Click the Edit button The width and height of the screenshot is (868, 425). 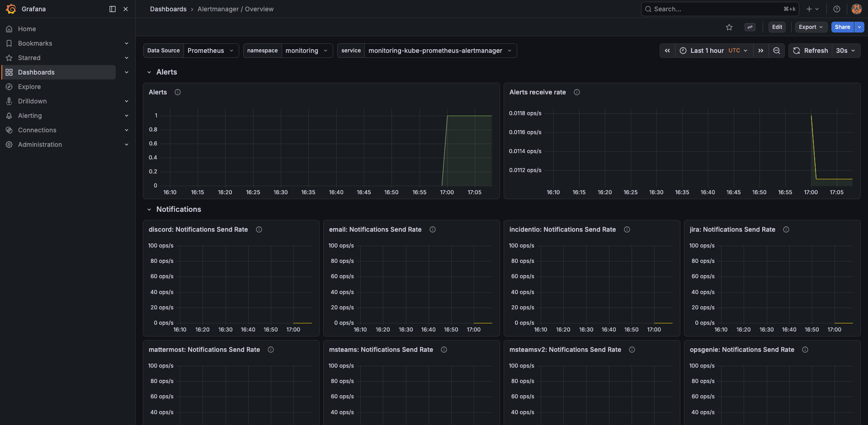[x=777, y=27]
